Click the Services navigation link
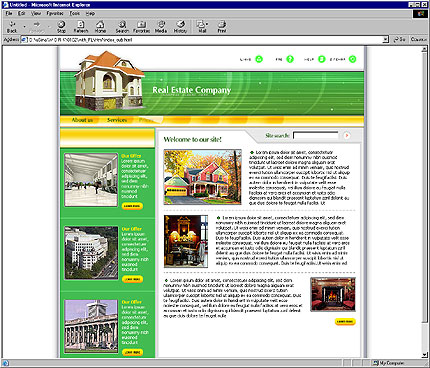This screenshot has height=368, width=430. [117, 120]
